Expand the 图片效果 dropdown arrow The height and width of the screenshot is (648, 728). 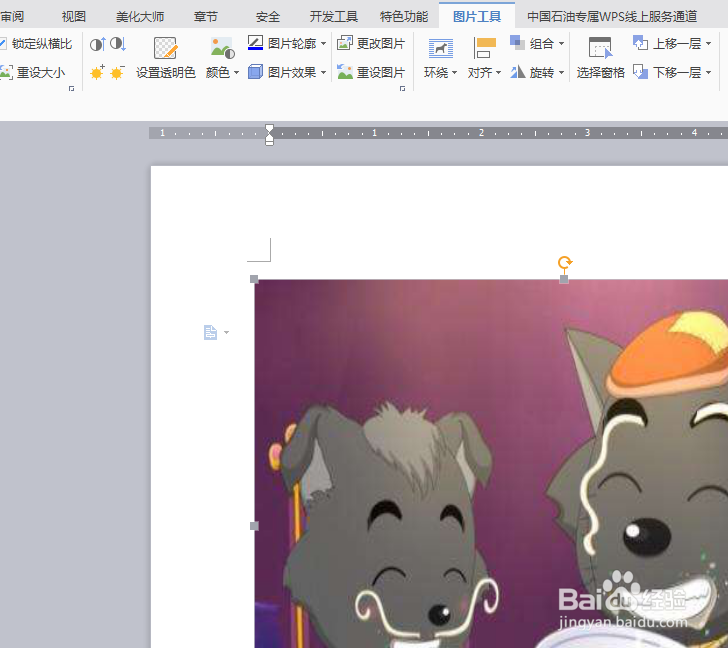pos(323,72)
